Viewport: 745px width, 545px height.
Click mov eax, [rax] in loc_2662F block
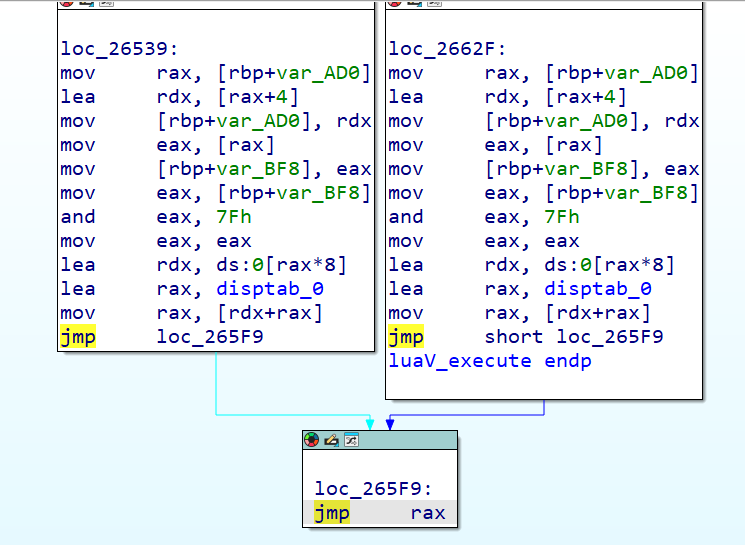click(496, 145)
